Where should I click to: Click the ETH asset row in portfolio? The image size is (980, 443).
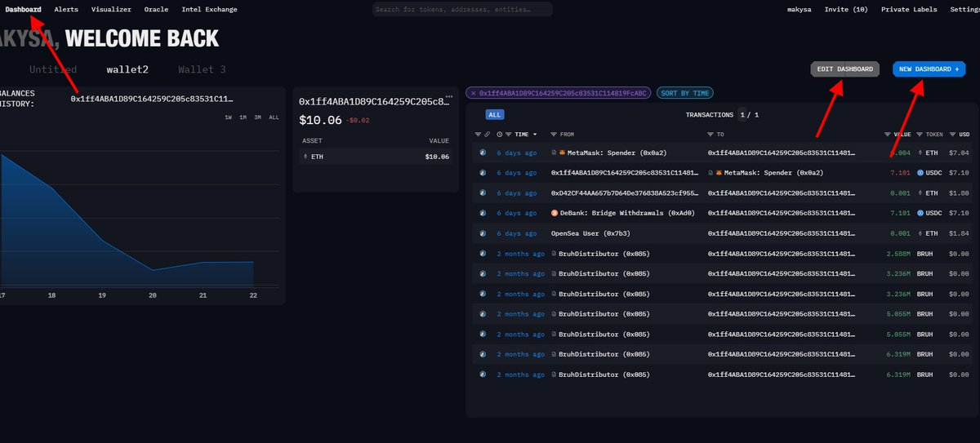pyautogui.click(x=376, y=156)
